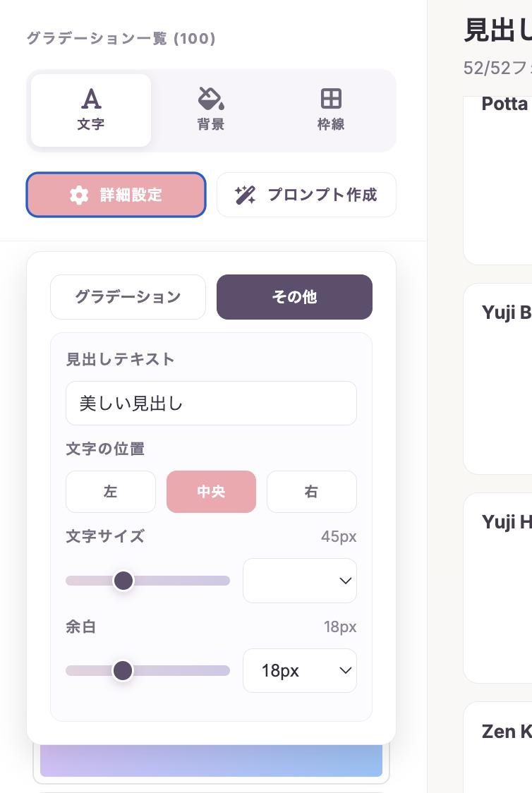The image size is (532, 793).
Task: Align text right with 右
Action: [311, 492]
